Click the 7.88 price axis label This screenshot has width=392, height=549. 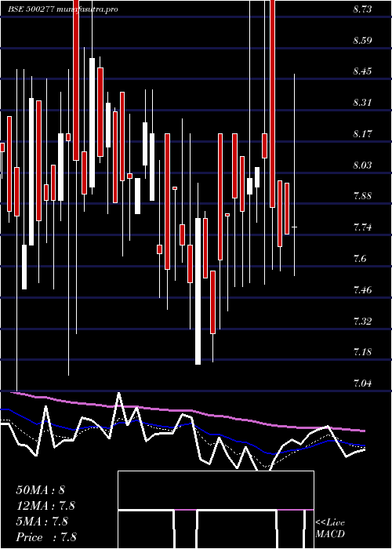(x=362, y=196)
